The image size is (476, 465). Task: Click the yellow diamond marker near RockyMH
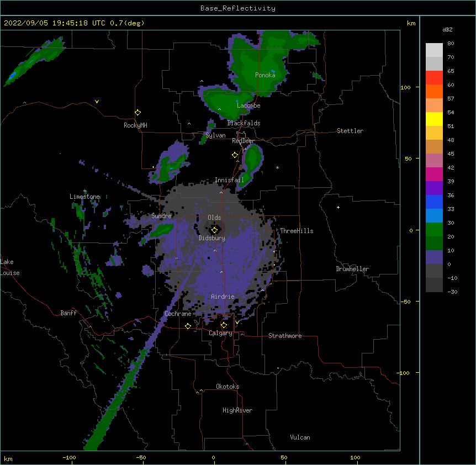point(137,113)
